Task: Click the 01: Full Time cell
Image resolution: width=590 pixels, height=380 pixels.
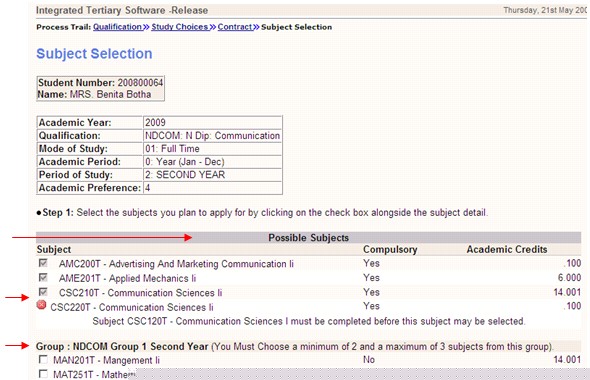Action: [x=213, y=149]
